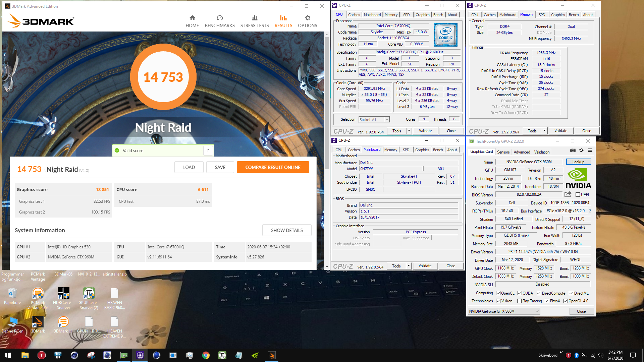Click COMPARE RESULT ONLINE

click(273, 167)
